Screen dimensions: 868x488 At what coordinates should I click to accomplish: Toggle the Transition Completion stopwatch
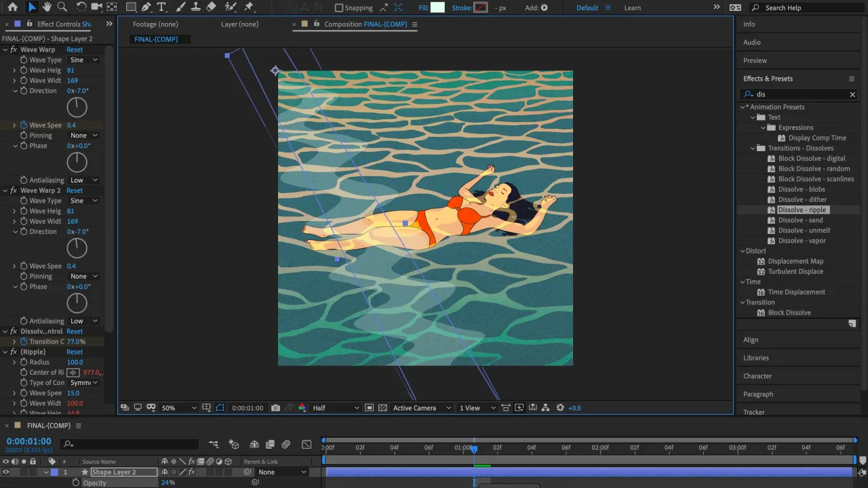coord(24,342)
